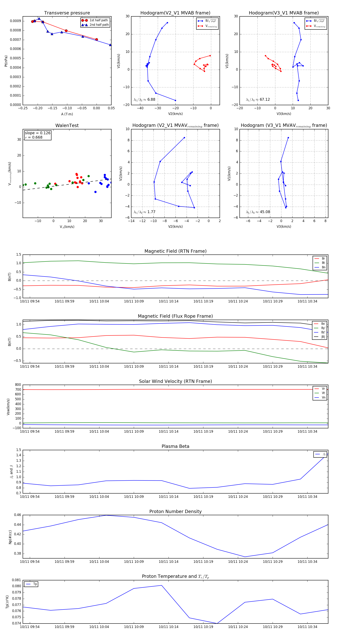Click the Bz' legend entry

click(320, 332)
